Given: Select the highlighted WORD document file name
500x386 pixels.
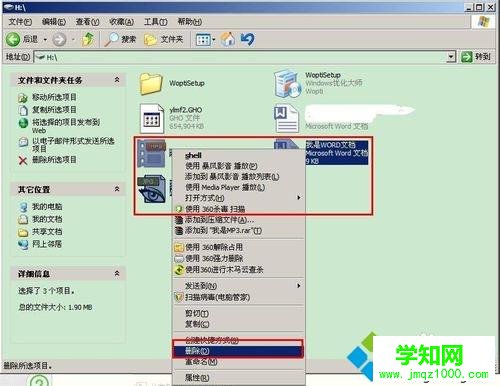Looking at the screenshot, I should click(331, 145).
